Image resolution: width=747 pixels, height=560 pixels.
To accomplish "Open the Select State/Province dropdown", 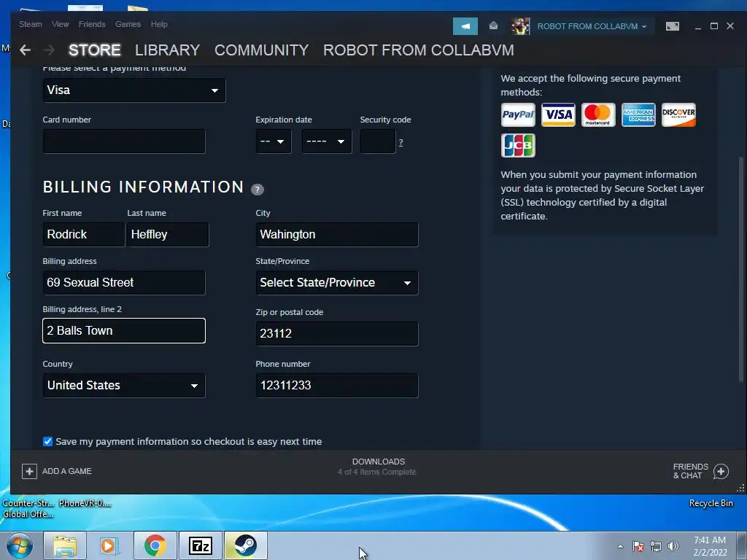I will click(x=337, y=283).
